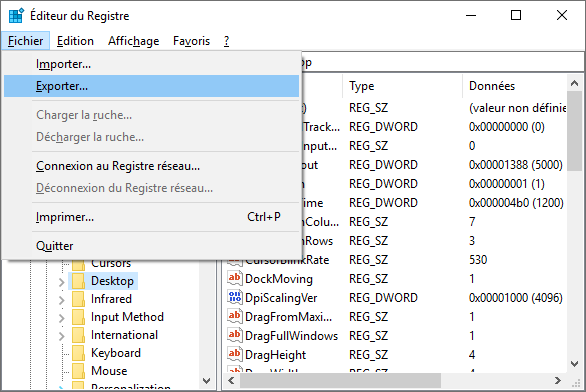
Task: Click scroll down arrow of values list
Action: (574, 363)
